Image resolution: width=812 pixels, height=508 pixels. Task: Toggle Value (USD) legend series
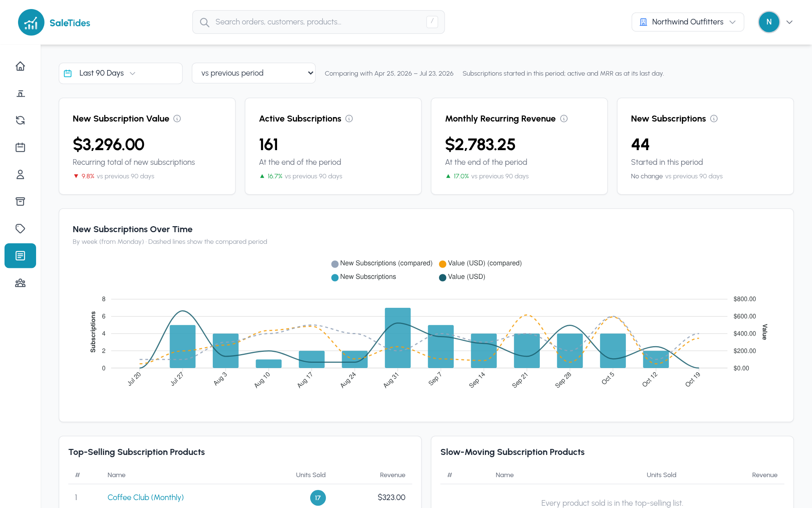[462, 277]
